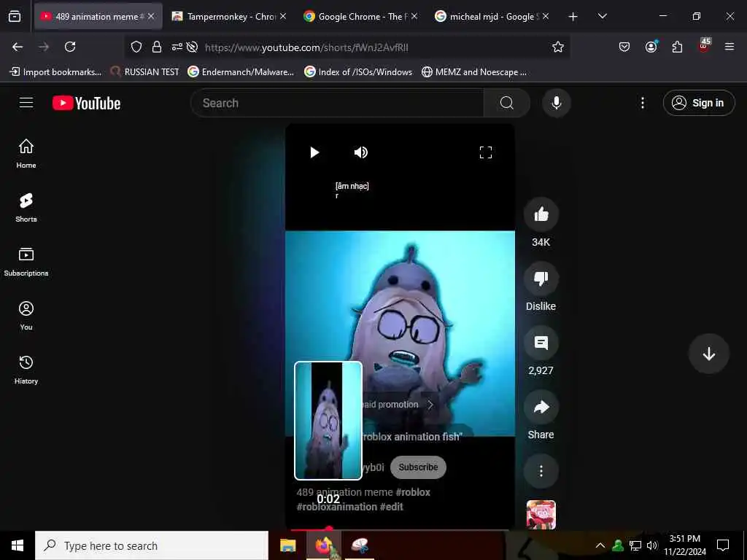Open the #roblox hashtag link
Image resolution: width=747 pixels, height=560 pixels.
coord(413,492)
